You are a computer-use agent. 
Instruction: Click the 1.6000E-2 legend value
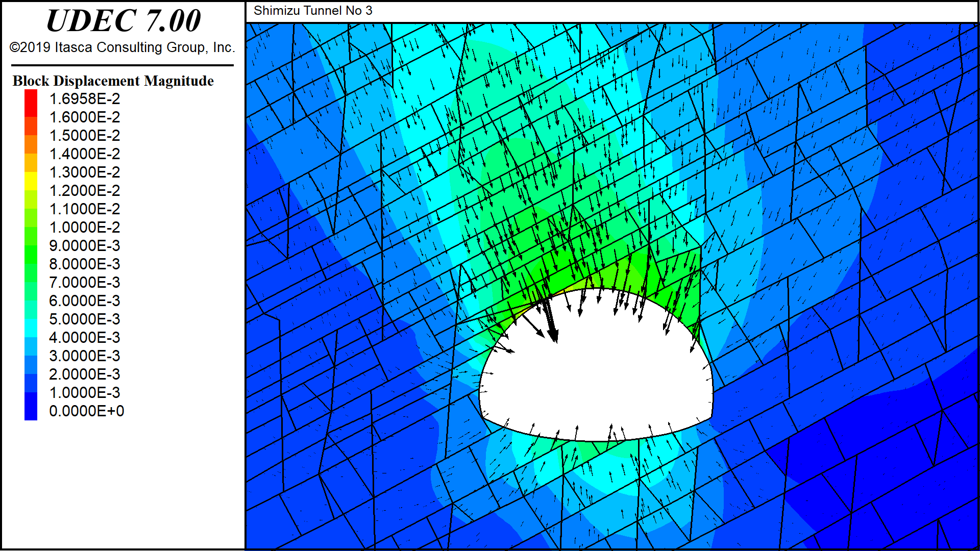[85, 117]
